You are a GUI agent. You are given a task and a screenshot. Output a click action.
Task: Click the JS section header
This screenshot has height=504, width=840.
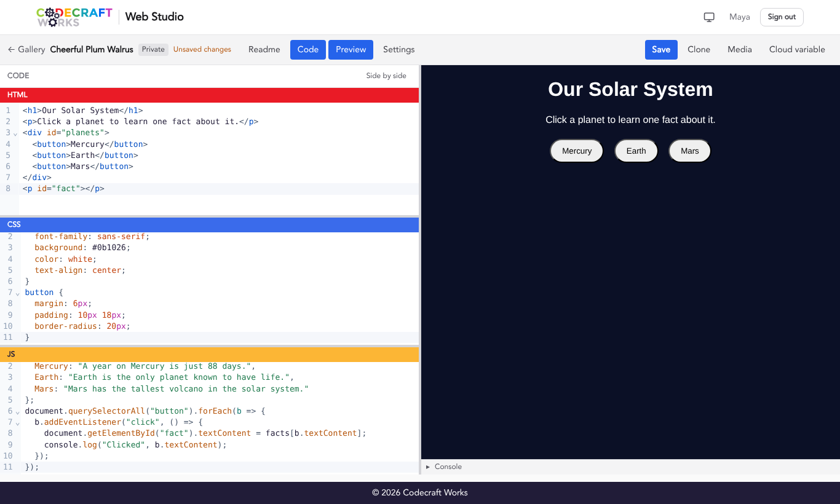209,355
